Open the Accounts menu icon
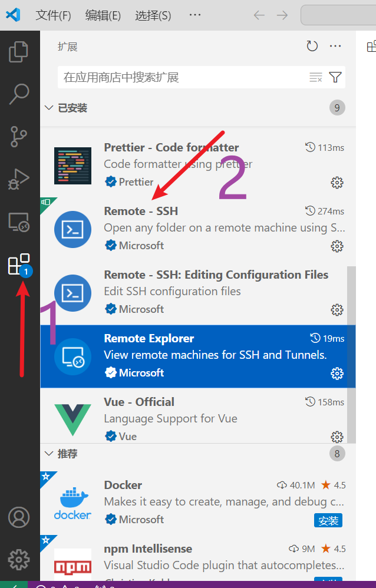376x588 pixels. point(19,517)
